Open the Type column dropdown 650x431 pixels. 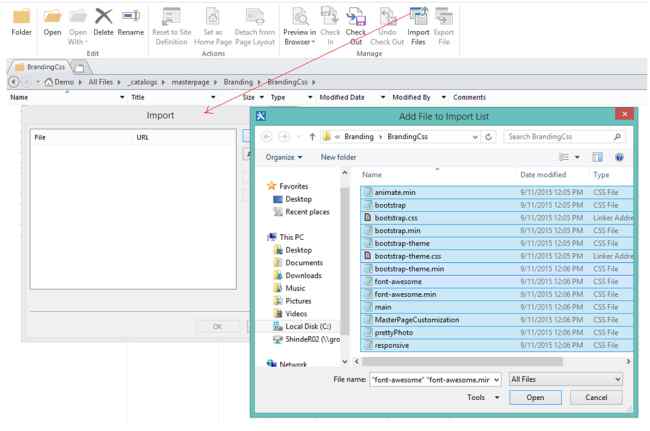(310, 97)
